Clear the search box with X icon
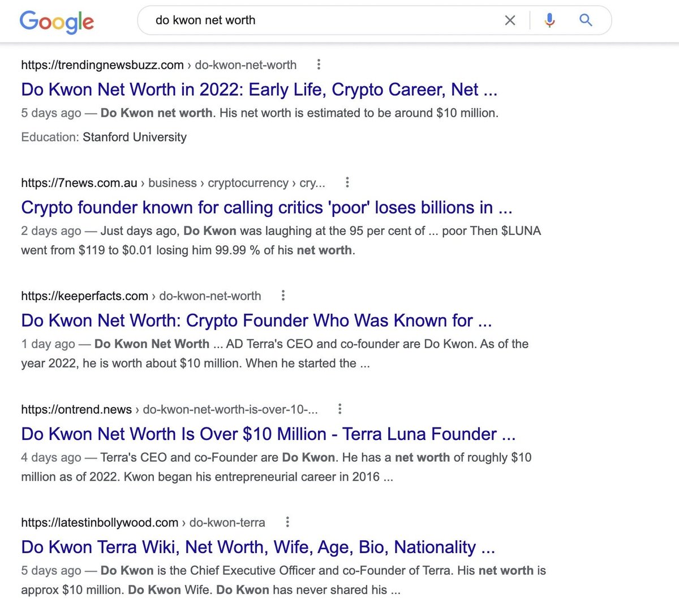Viewport: 679px width, 616px height. coord(510,20)
